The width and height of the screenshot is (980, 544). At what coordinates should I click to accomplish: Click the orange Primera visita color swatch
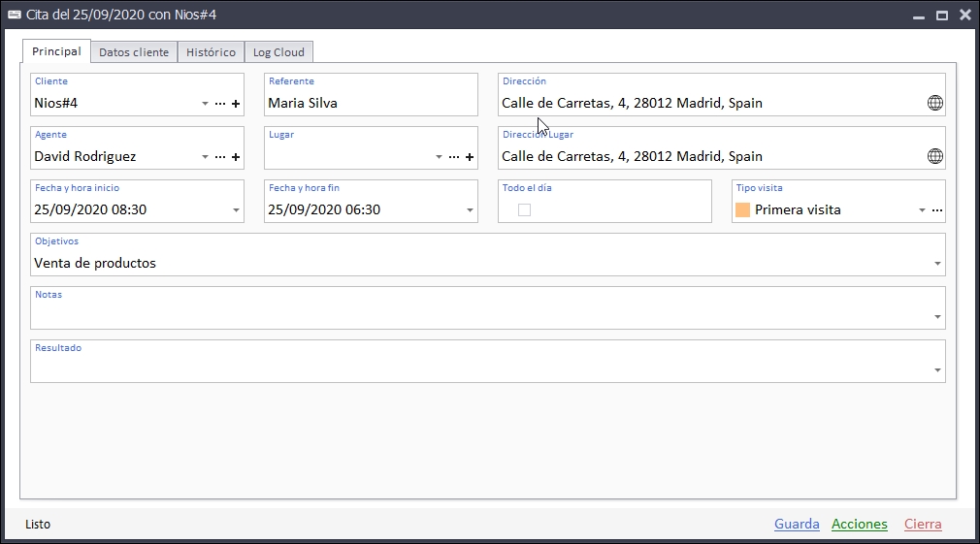tap(743, 209)
